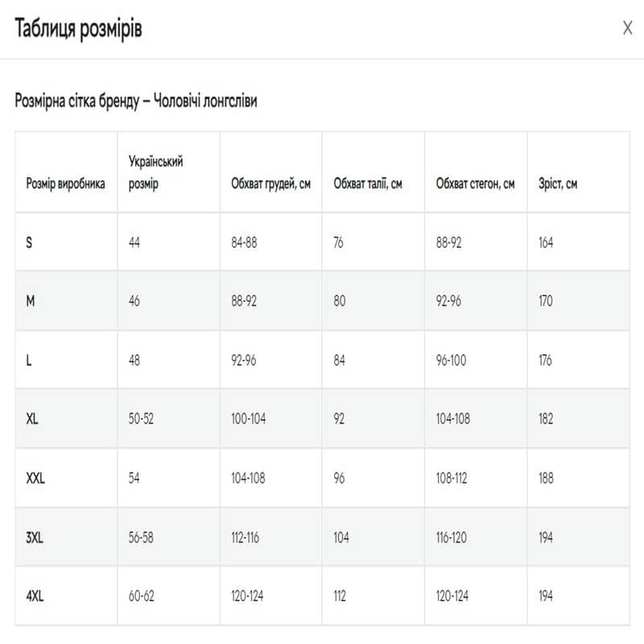This screenshot has width=644, height=644.
Task: Select the XL size row label
Action: [x=31, y=419]
